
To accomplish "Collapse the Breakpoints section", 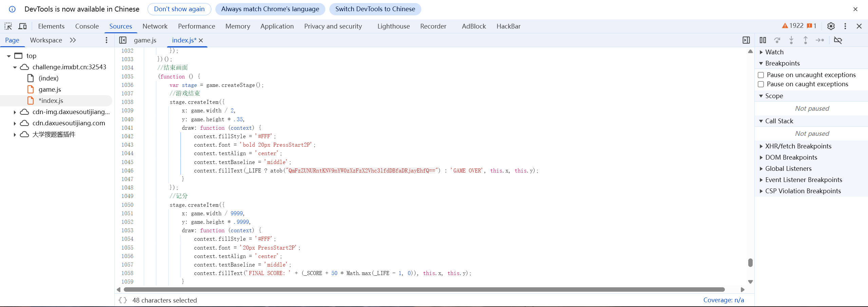I will click(761, 63).
